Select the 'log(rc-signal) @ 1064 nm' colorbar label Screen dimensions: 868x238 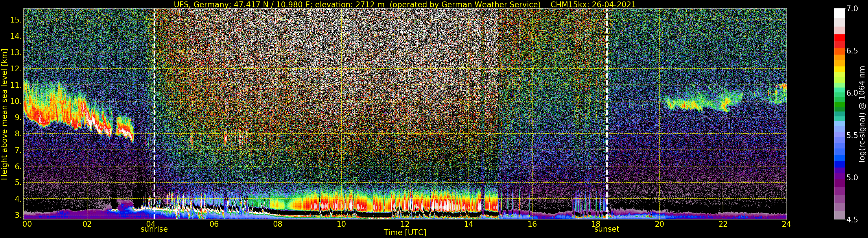[862, 114]
